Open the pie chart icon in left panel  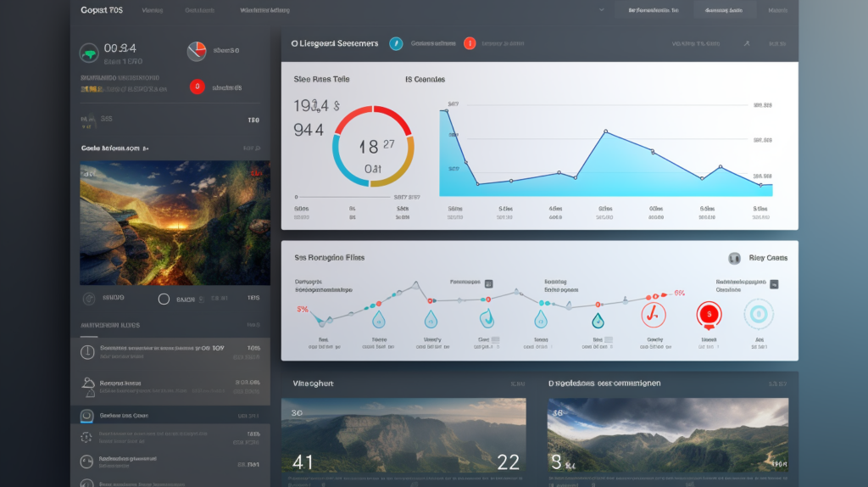(197, 51)
